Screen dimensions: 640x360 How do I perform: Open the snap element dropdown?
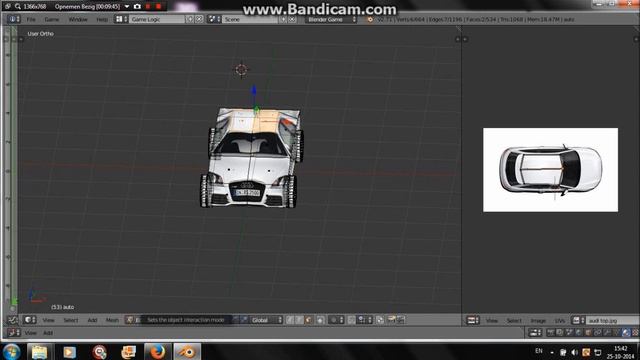tap(364, 320)
